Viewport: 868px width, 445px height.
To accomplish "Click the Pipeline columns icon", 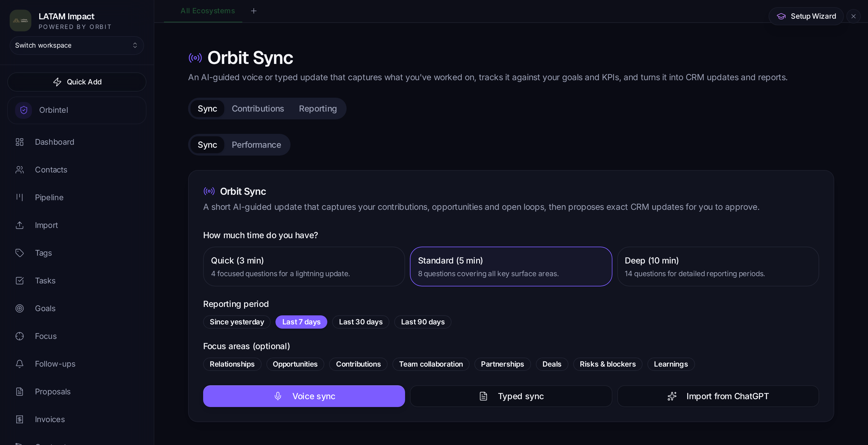I will [20, 197].
